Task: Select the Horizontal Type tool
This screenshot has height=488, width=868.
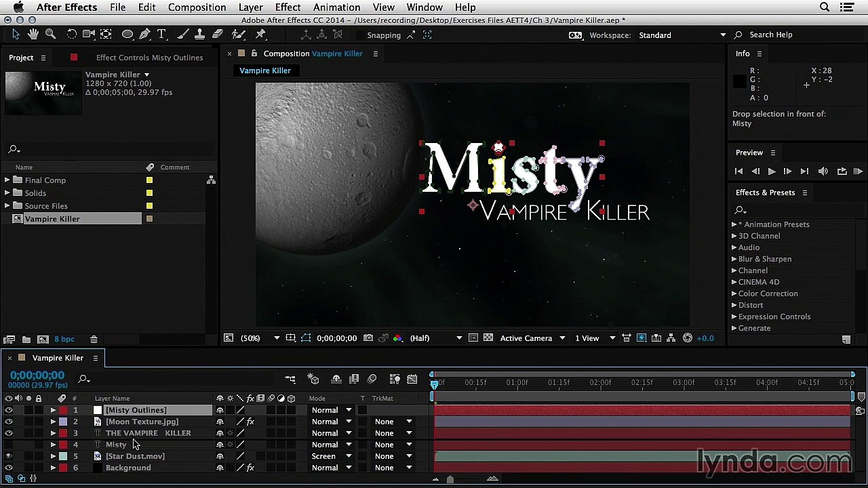Action: click(x=161, y=35)
